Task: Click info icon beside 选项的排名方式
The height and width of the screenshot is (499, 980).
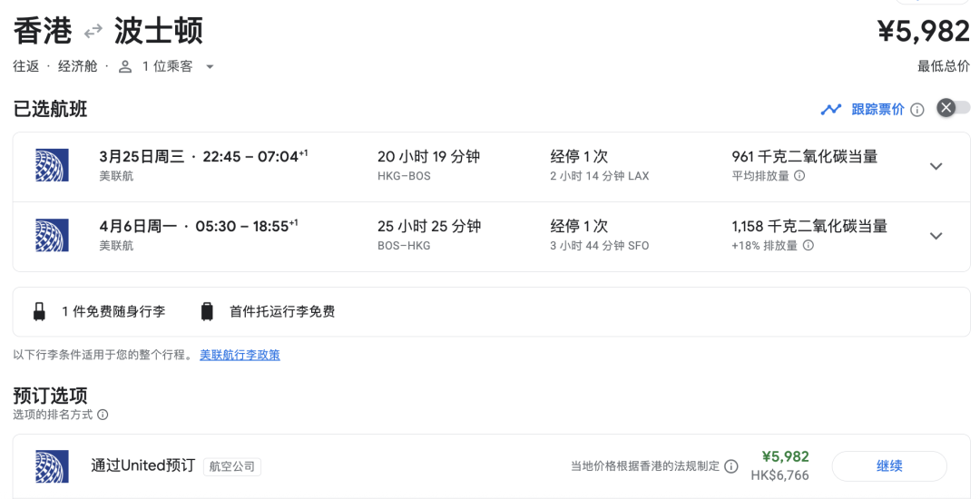Action: coord(103,415)
